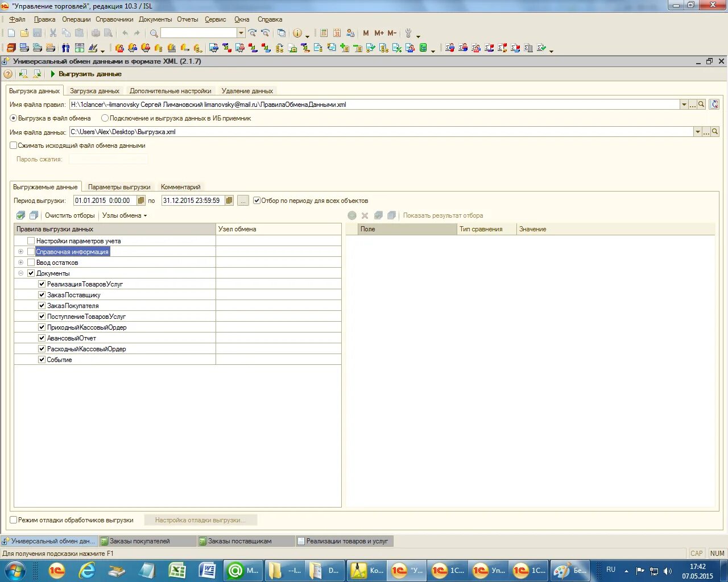This screenshot has height=582, width=728.
Task: Click '...' browse button for rules file
Action: tap(692, 105)
